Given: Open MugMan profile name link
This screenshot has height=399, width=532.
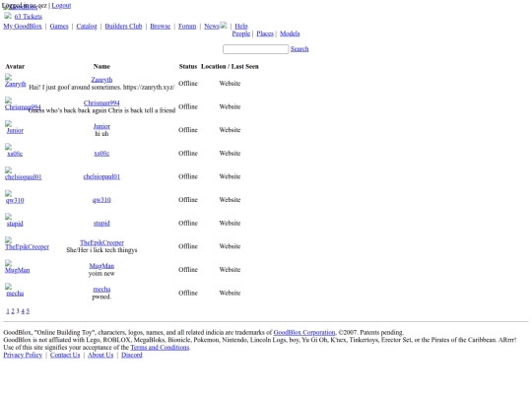Looking at the screenshot, I should (x=101, y=266).
